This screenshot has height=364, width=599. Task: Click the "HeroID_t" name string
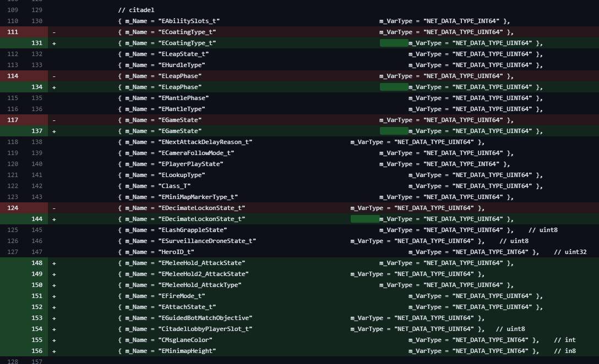[x=176, y=252]
